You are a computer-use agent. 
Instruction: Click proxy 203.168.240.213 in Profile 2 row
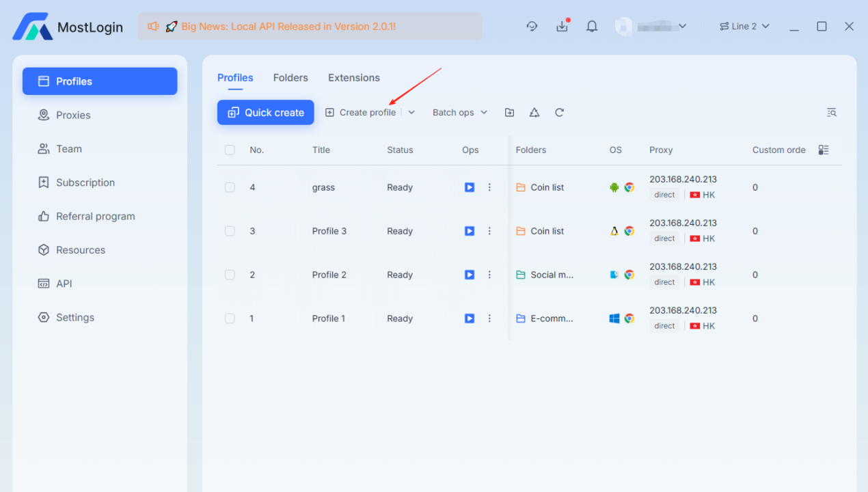683,266
